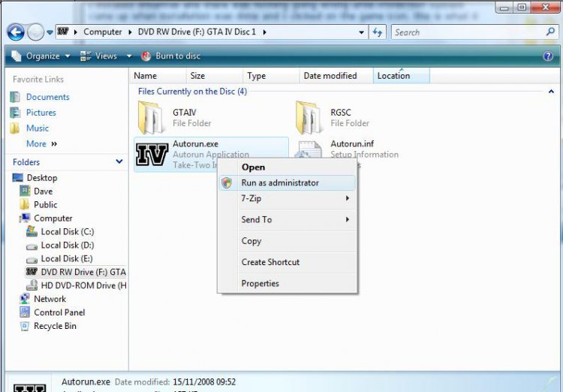Open the Send To submenu

tap(288, 219)
